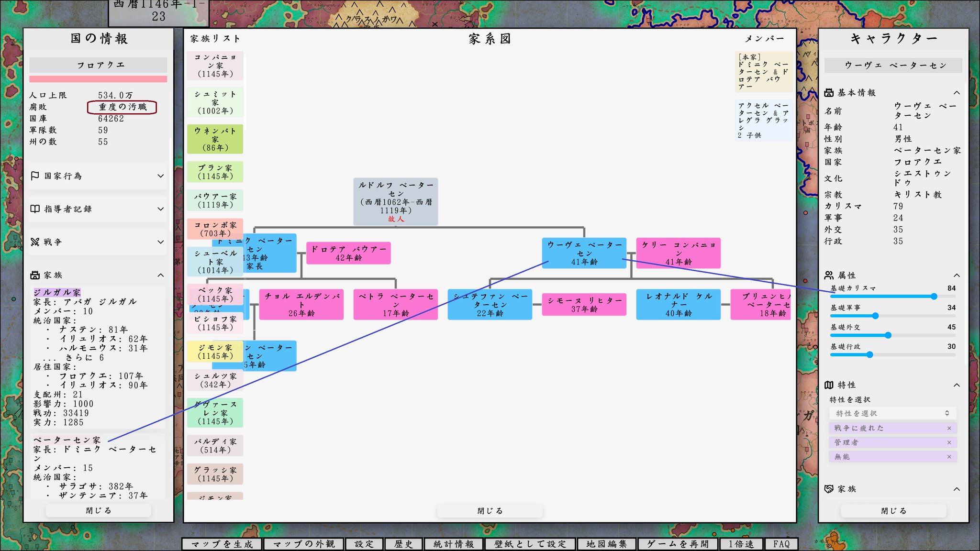Collapse the 属性 section chevron

coord(957,275)
